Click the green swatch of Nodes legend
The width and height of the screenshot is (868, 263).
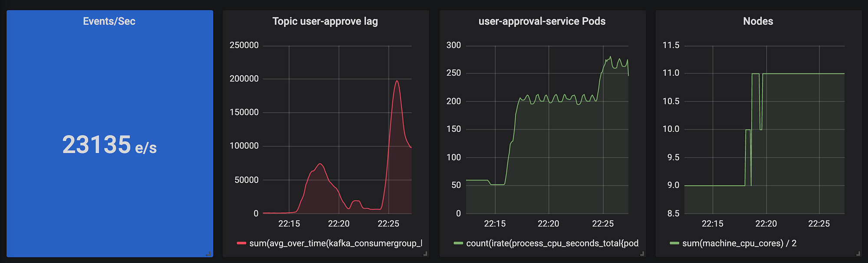point(674,243)
